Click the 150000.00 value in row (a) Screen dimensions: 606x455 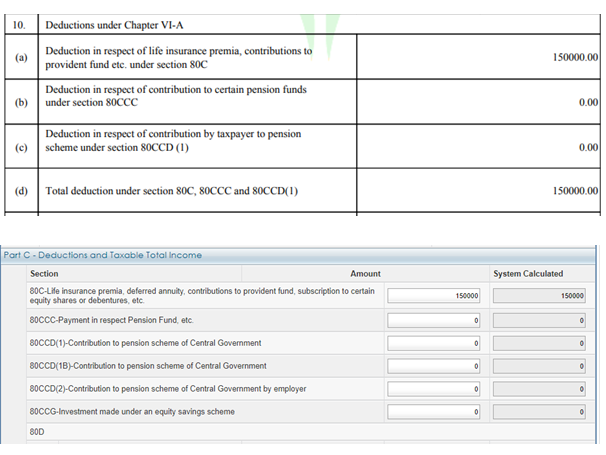point(575,57)
